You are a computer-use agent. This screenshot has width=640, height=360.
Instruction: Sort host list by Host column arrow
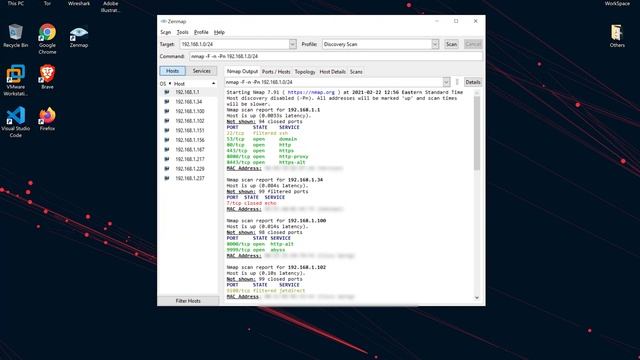tap(213, 83)
